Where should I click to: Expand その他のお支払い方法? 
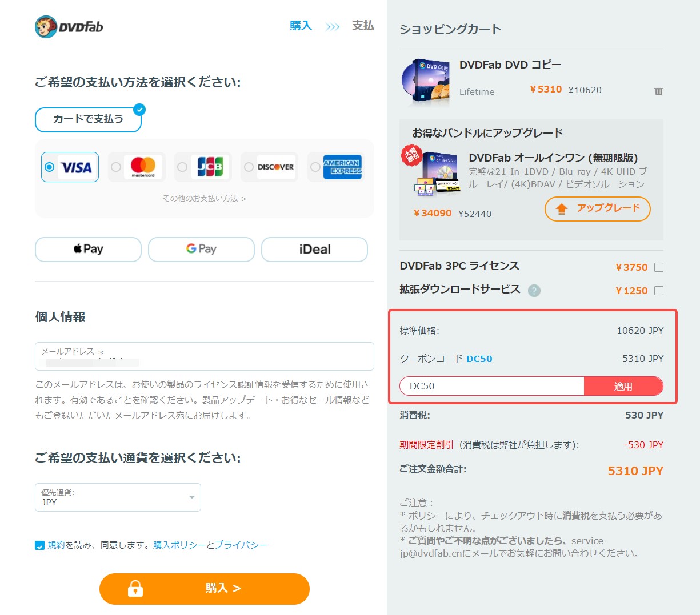coord(204,199)
